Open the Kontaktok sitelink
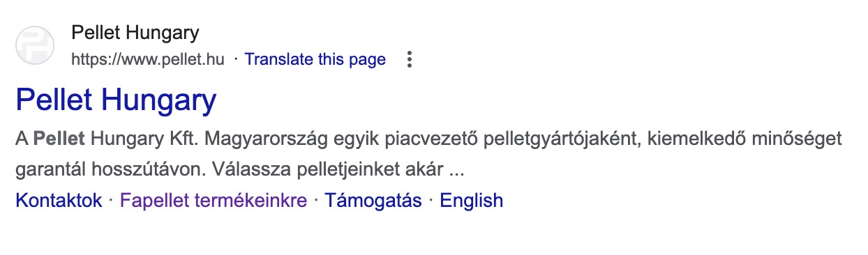The width and height of the screenshot is (868, 255). [x=59, y=201]
